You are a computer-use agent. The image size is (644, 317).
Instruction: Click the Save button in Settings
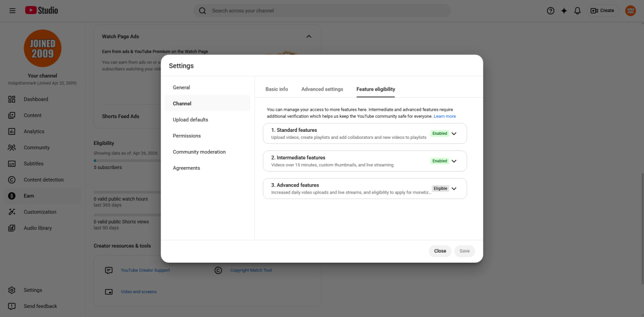[464, 251]
